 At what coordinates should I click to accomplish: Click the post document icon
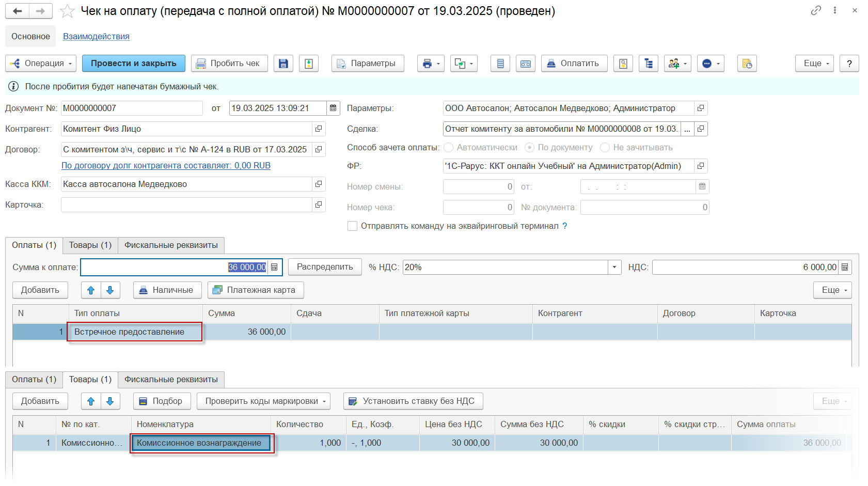309,64
